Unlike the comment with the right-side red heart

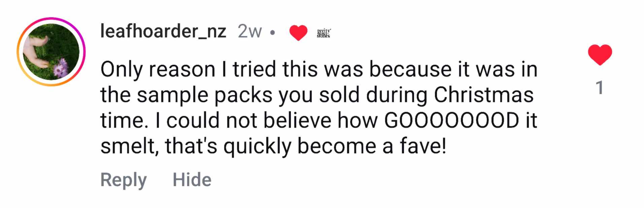[600, 55]
